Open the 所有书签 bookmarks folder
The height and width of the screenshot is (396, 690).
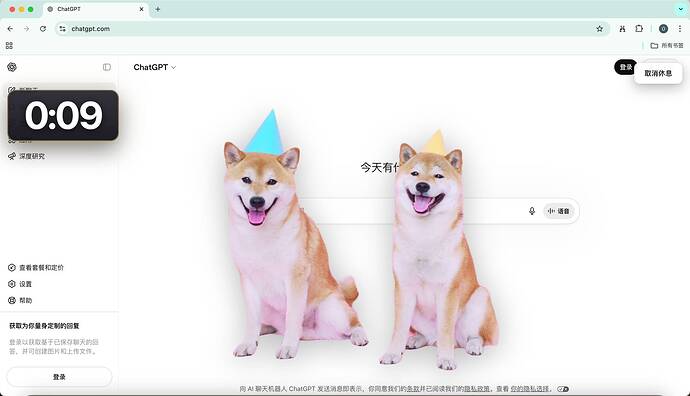[667, 45]
